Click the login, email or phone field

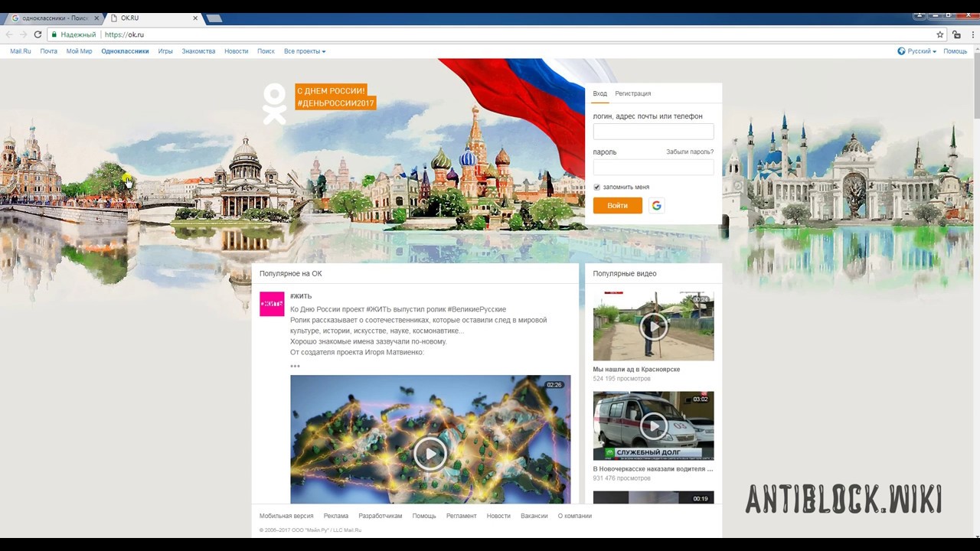[x=653, y=132]
